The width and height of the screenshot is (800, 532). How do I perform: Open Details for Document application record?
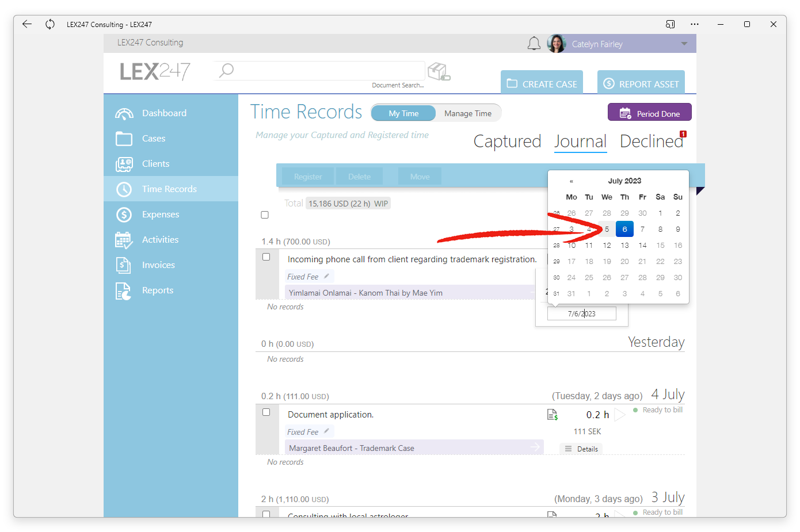[x=581, y=449]
